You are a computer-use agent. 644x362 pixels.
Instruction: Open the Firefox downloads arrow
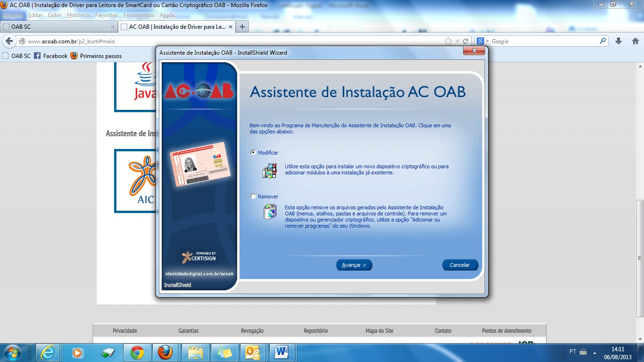click(x=619, y=41)
